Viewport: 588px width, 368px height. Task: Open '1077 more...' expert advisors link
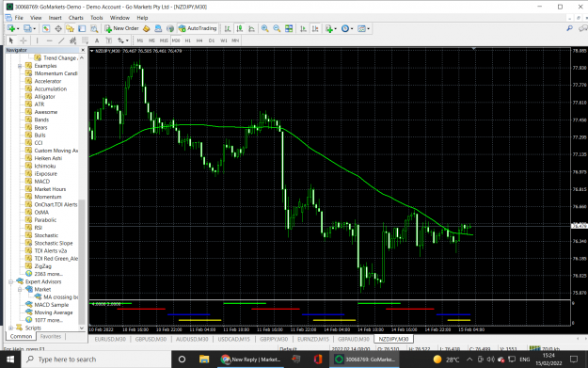pos(48,320)
